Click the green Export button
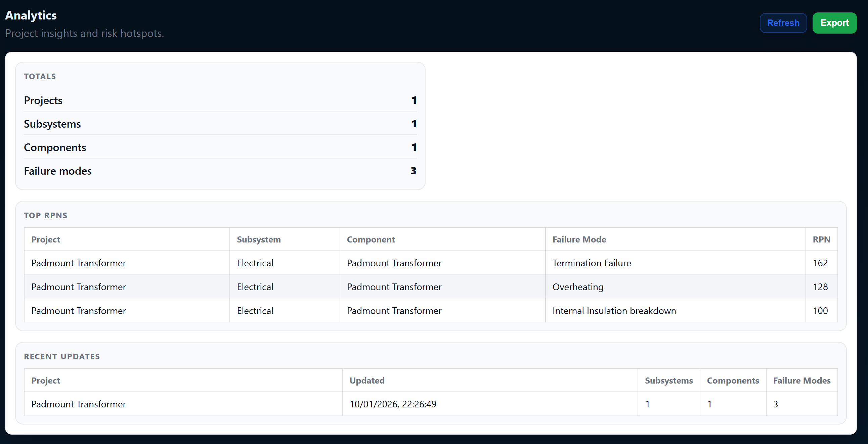868x444 pixels. (x=835, y=23)
